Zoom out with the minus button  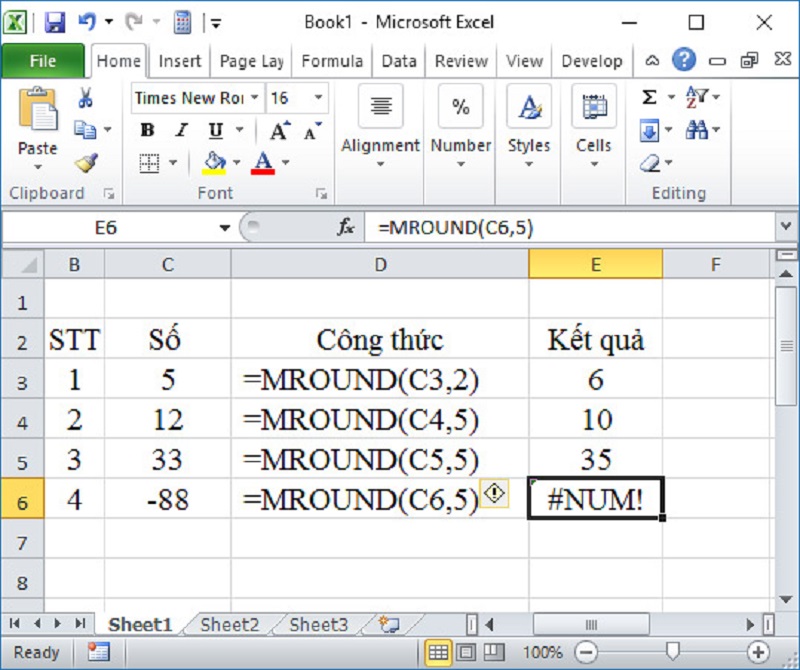click(x=586, y=652)
